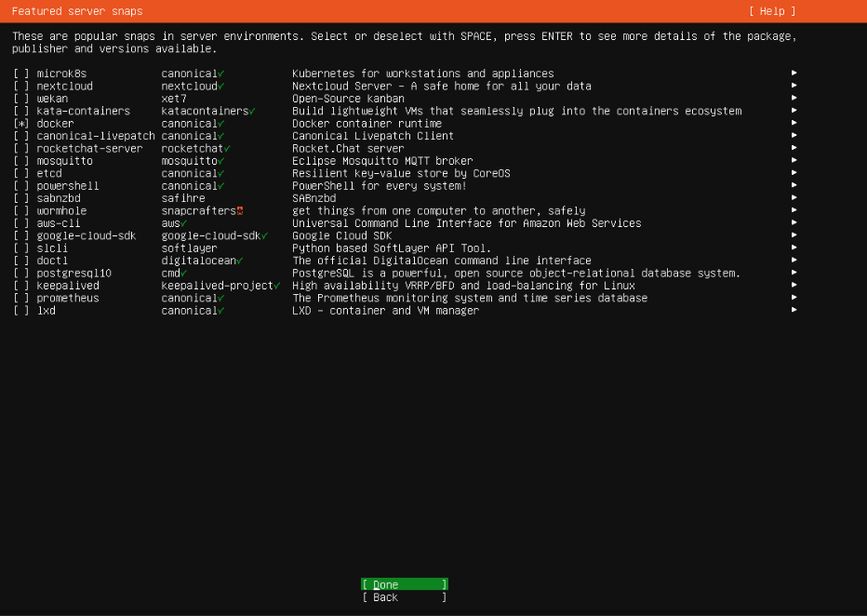Open mosquitto row details arrow
The height and width of the screenshot is (616, 867).
794,160
